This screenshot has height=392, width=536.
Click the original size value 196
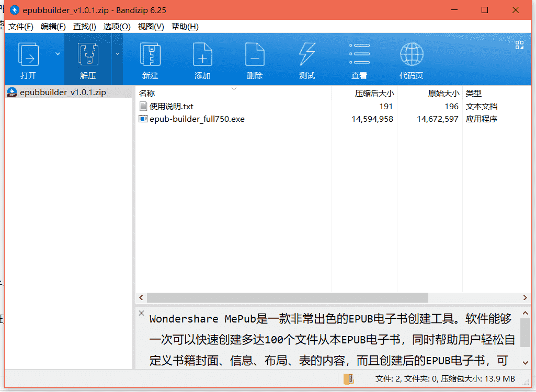point(451,106)
